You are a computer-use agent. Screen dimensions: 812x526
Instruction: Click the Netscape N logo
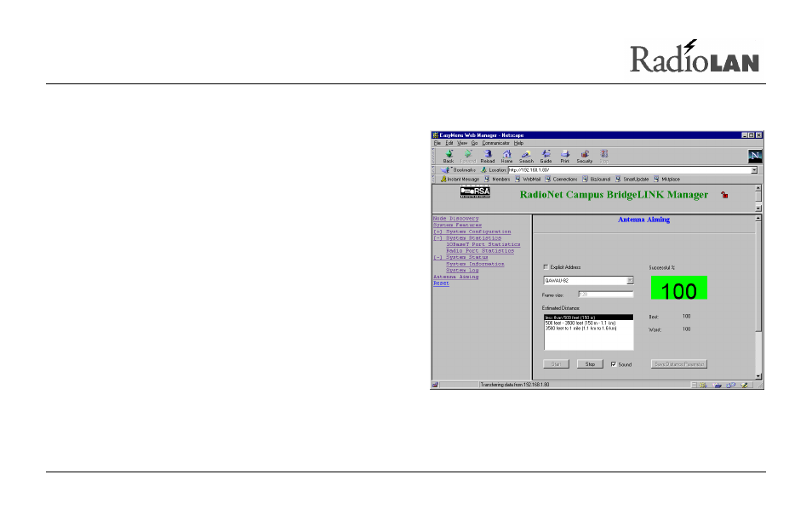click(754, 156)
